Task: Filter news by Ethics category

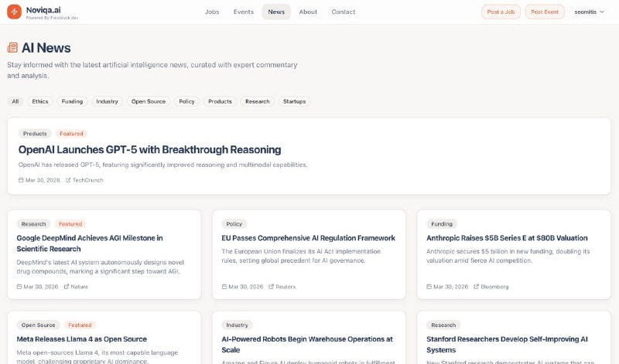Action: [40, 101]
